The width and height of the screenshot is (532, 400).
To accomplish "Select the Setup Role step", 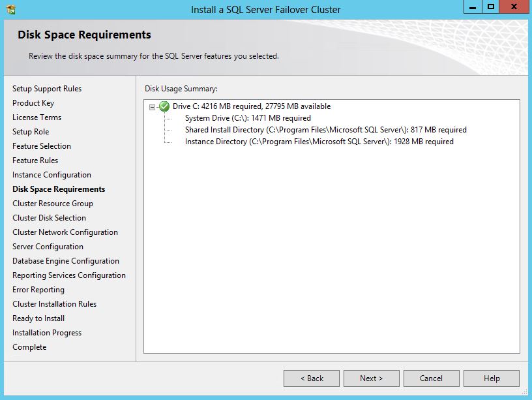I will coord(31,132).
